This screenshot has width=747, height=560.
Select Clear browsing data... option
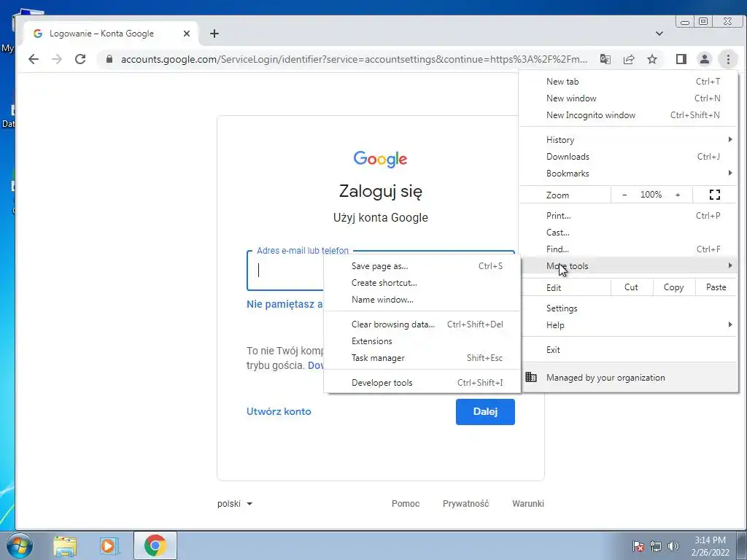pyautogui.click(x=422, y=324)
